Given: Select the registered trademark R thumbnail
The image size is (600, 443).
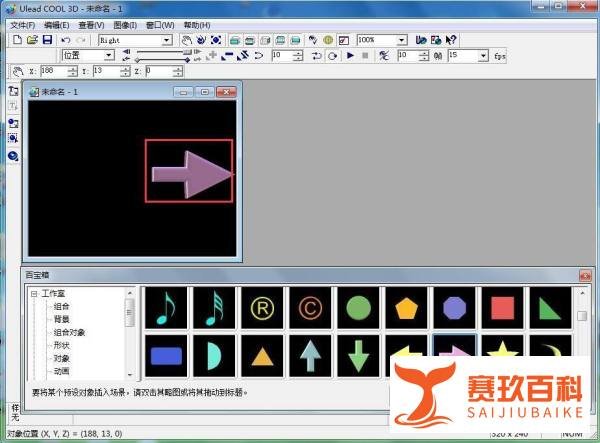Looking at the screenshot, I should pyautogui.click(x=262, y=308).
